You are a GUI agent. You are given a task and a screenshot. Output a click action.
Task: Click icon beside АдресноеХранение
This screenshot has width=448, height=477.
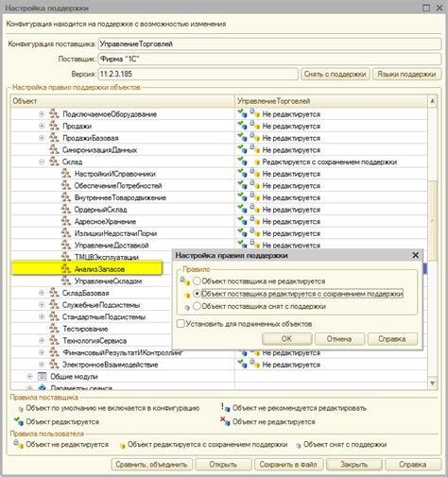pos(66,221)
